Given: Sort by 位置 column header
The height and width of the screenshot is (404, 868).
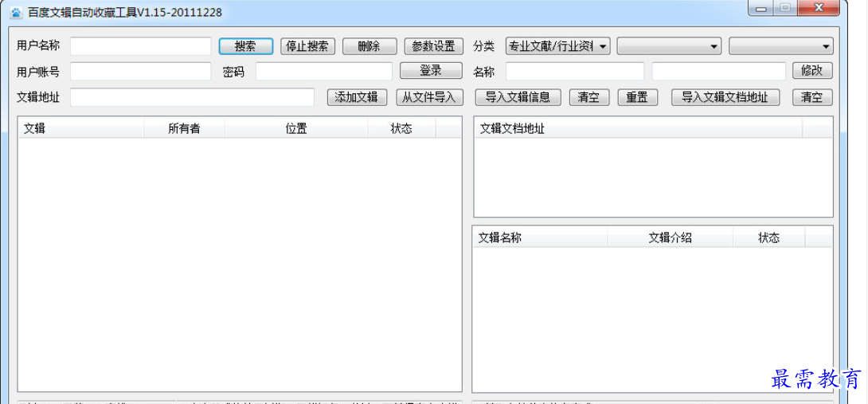Looking at the screenshot, I should point(296,128).
